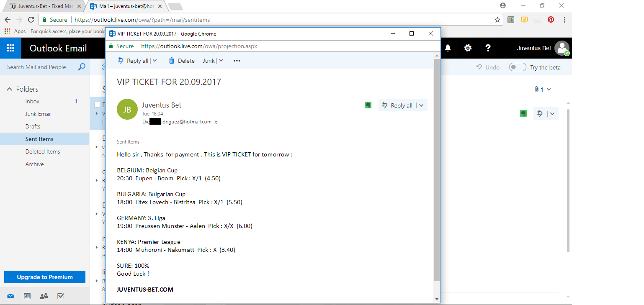
Task: Click the search magnifier in Outlook sidebar
Action: (82, 67)
